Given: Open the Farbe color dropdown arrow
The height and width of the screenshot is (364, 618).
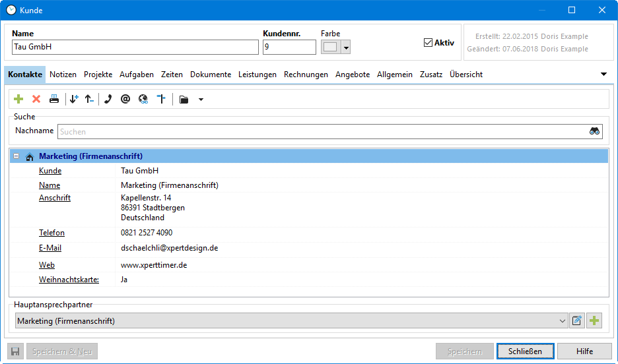Looking at the screenshot, I should 346,47.
